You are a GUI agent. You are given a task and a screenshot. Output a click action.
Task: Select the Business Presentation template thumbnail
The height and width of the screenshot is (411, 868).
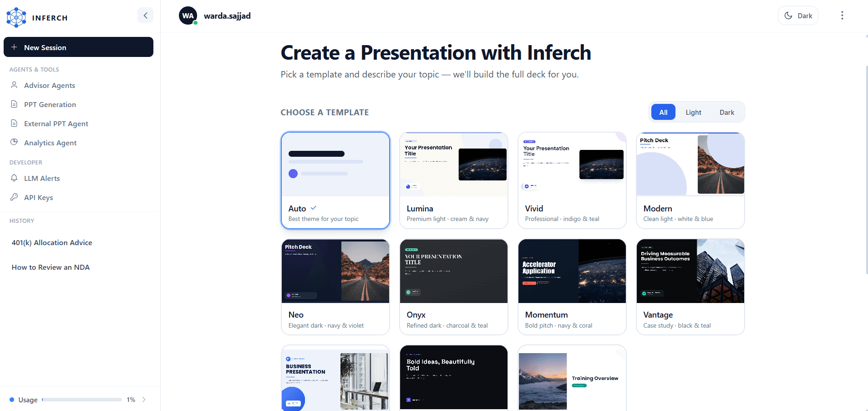335,378
